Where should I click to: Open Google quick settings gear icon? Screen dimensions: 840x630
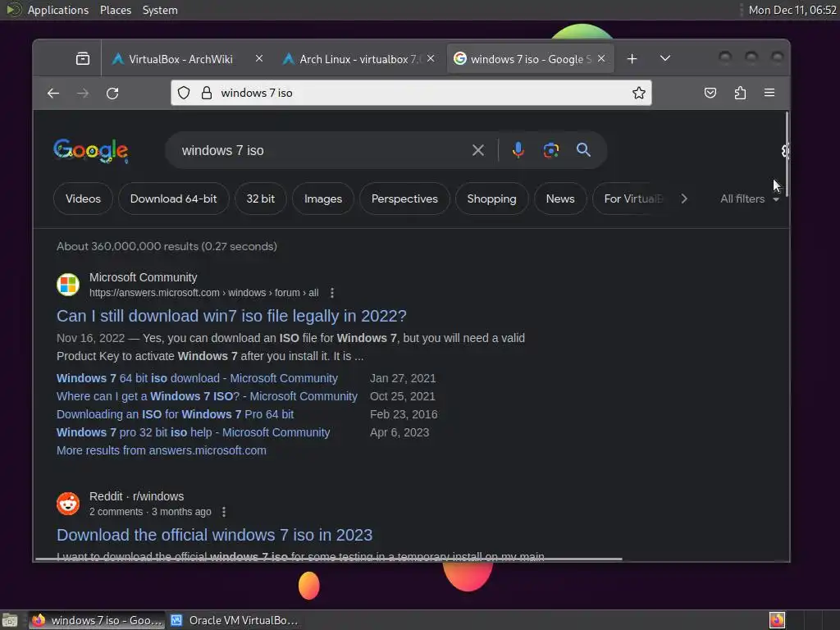point(785,151)
